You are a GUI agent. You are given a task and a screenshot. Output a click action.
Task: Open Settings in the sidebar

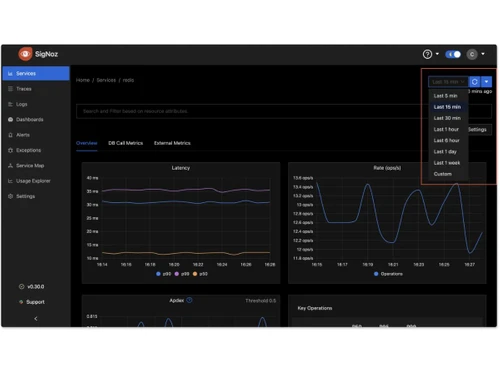pos(36,196)
